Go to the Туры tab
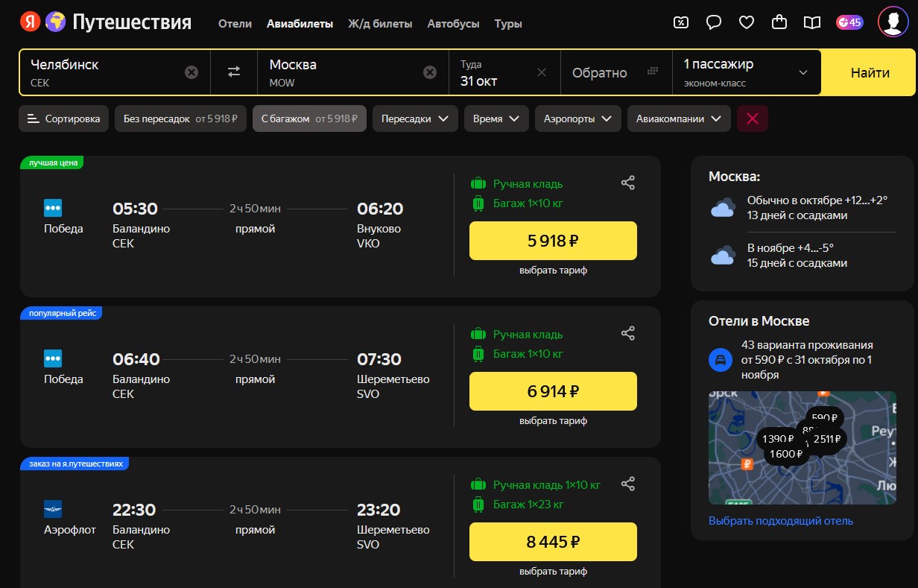 point(508,24)
